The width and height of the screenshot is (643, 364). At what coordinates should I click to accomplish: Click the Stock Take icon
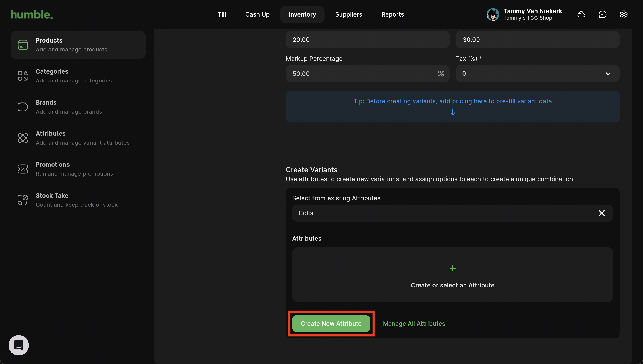(23, 200)
